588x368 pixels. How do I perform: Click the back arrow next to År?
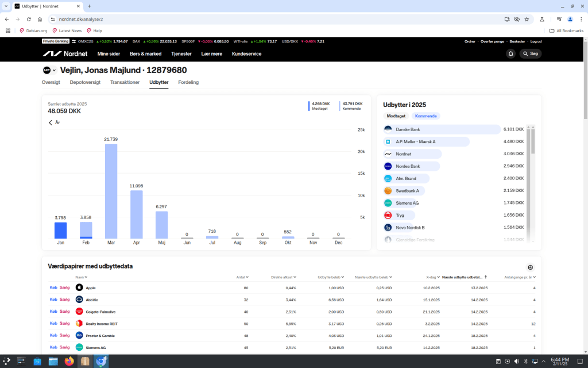(x=51, y=122)
